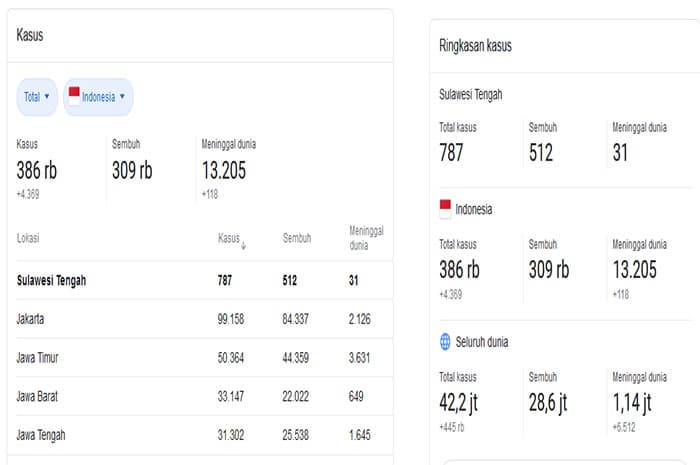The image size is (700, 465).
Task: Click the sort arrow beside Kasus column
Action: [243, 245]
